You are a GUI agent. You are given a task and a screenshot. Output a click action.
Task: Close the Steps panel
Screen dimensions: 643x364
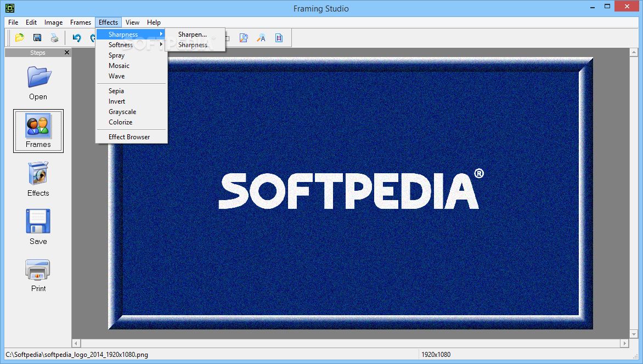[x=67, y=53]
